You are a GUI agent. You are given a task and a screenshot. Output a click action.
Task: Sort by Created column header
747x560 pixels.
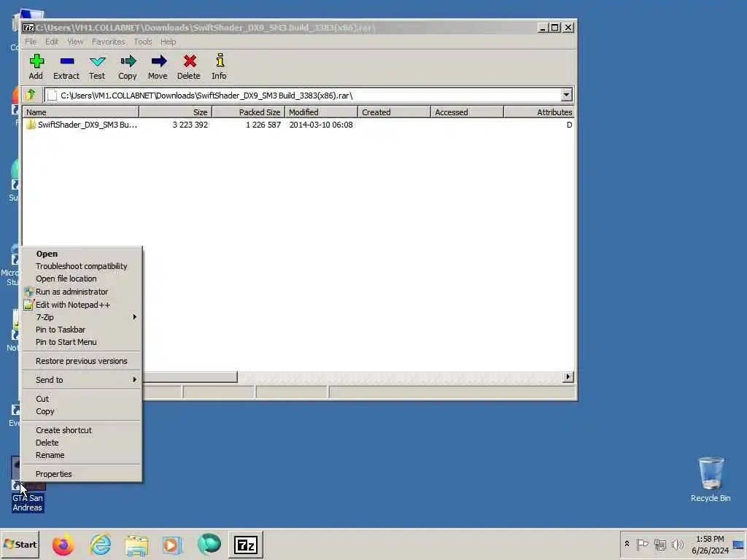point(394,112)
